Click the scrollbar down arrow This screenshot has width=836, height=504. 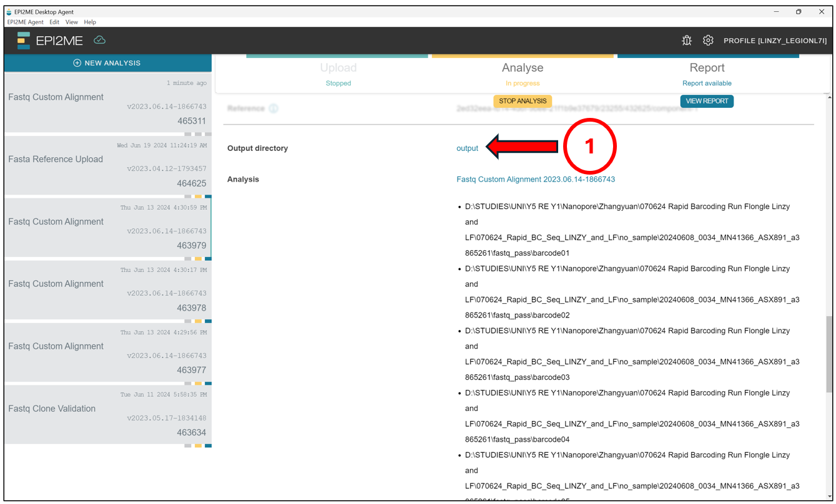[829, 497]
